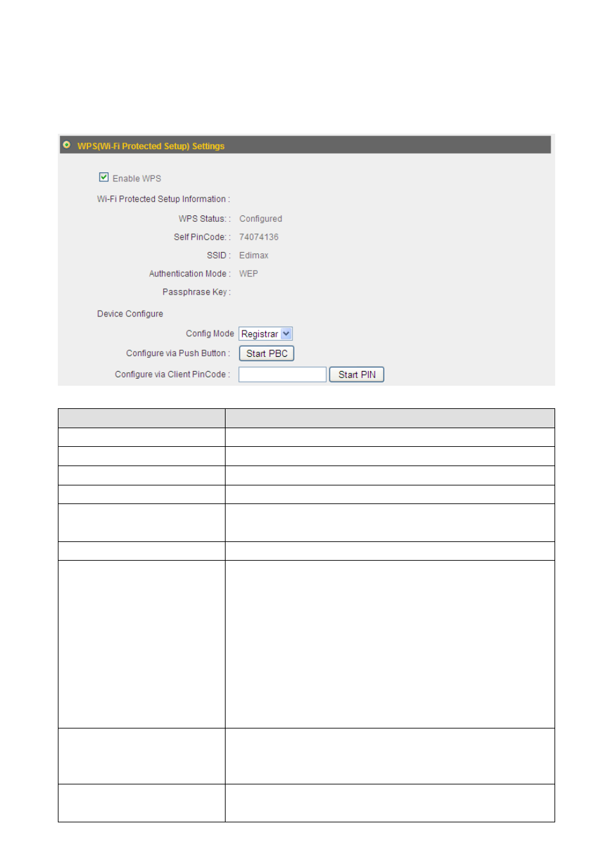This screenshot has width=613, height=868.
Task: Click the Start PBC button
Action: point(267,354)
